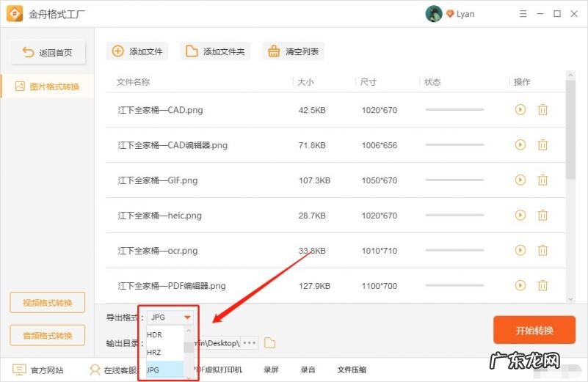Open output folder icon

[269, 342]
